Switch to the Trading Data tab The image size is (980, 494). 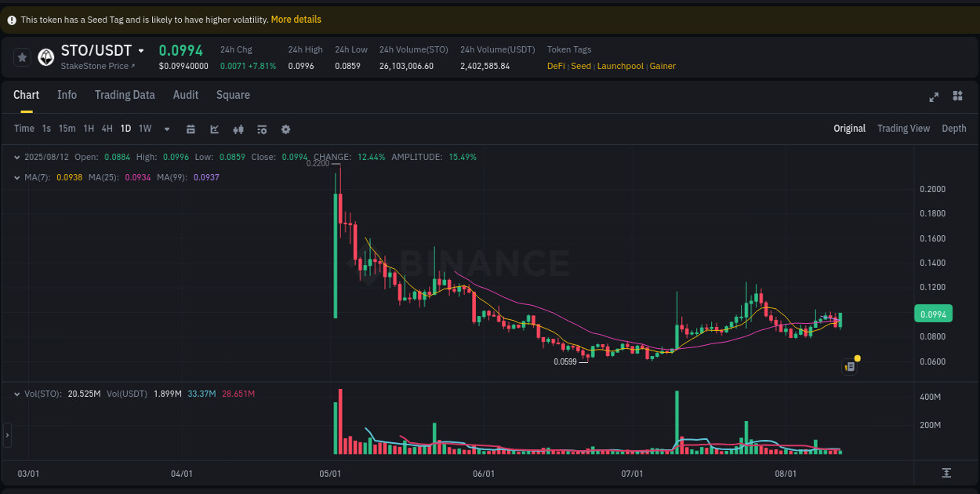click(x=125, y=95)
